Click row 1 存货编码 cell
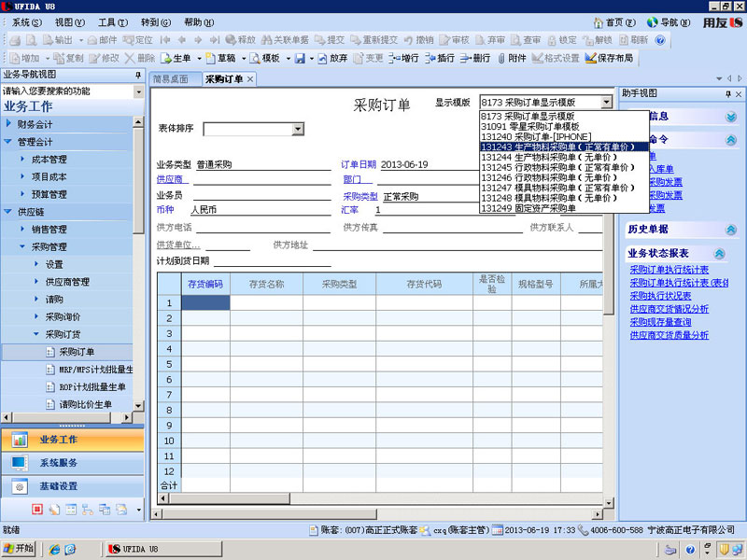The height and width of the screenshot is (560, 747). tap(205, 302)
